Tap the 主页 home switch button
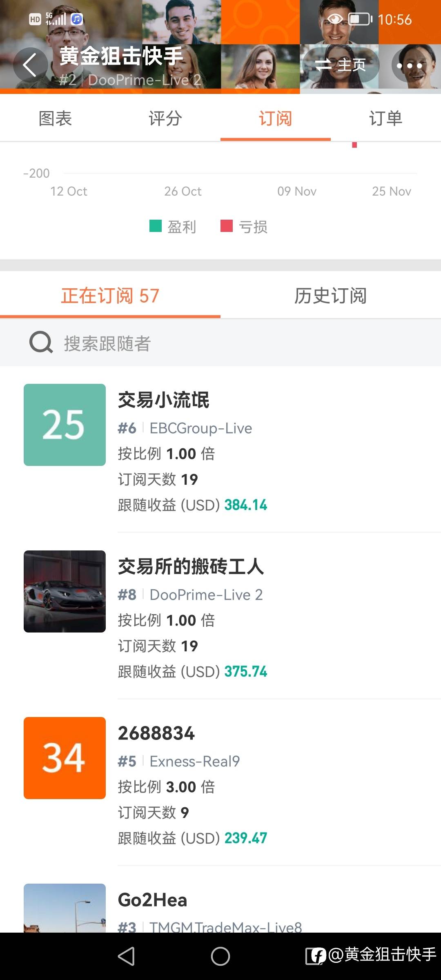Viewport: 441px width, 980px height. pos(341,65)
